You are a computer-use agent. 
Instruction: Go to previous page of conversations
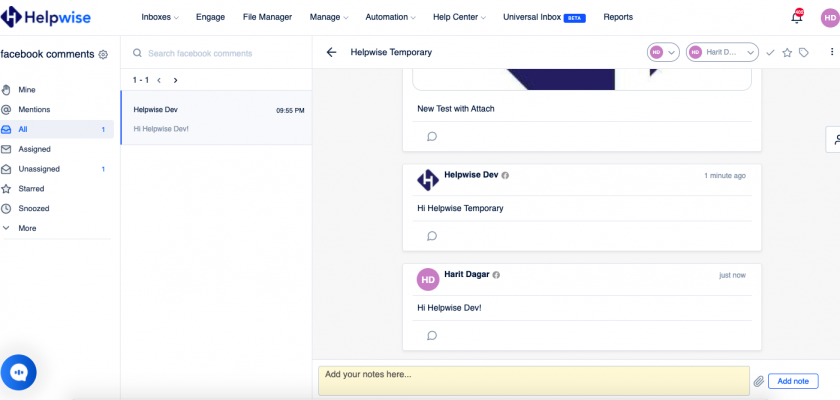(x=159, y=80)
